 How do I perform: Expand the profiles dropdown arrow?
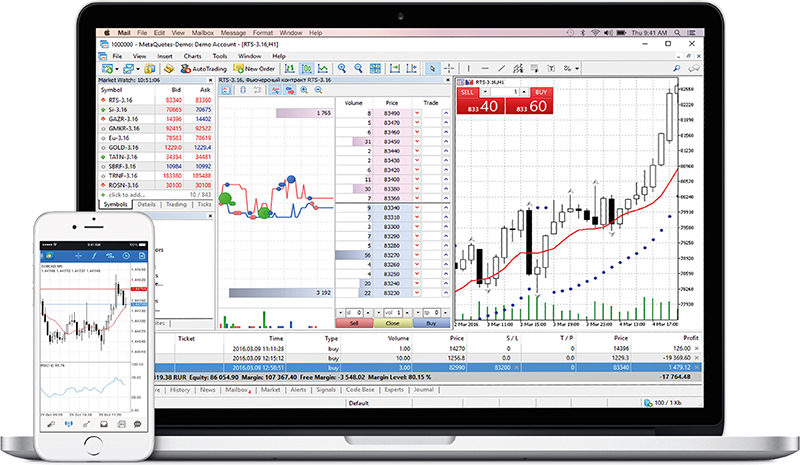138,69
